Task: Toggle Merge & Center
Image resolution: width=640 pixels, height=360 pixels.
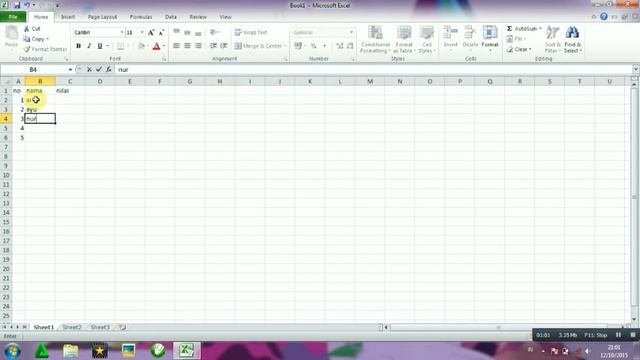Action: point(258,46)
